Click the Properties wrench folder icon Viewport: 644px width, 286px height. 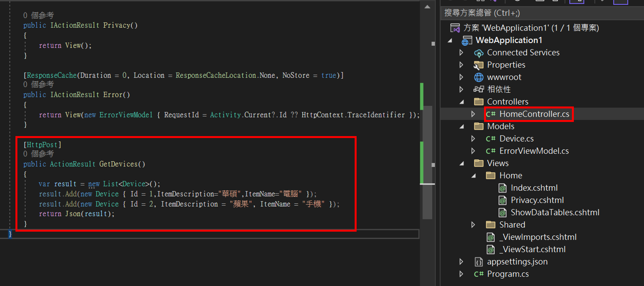(x=479, y=65)
